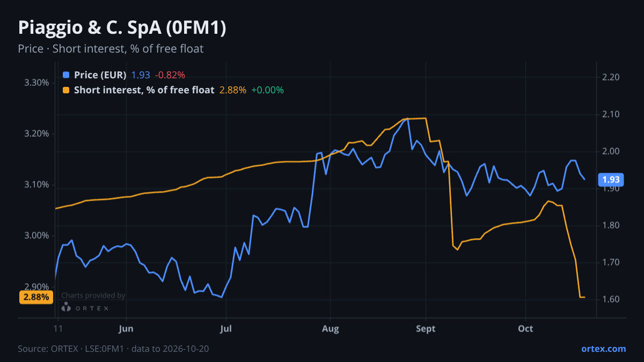Click the 1.70 right axis label
Screen dimensions: 644x362
pyautogui.click(x=611, y=262)
